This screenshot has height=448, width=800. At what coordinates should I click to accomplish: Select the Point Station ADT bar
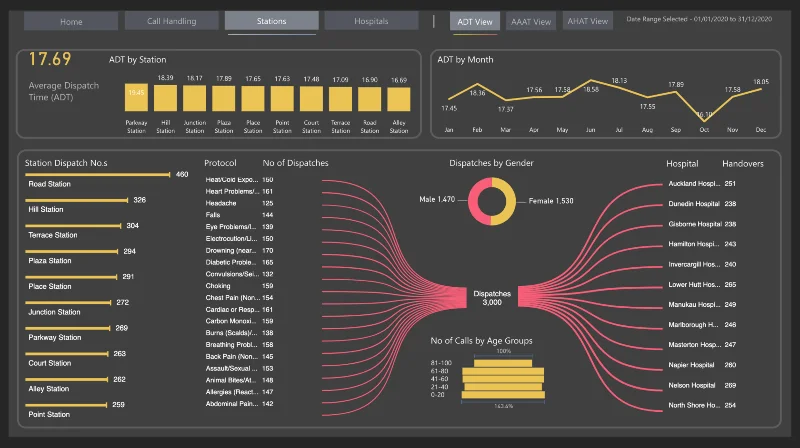[282, 98]
